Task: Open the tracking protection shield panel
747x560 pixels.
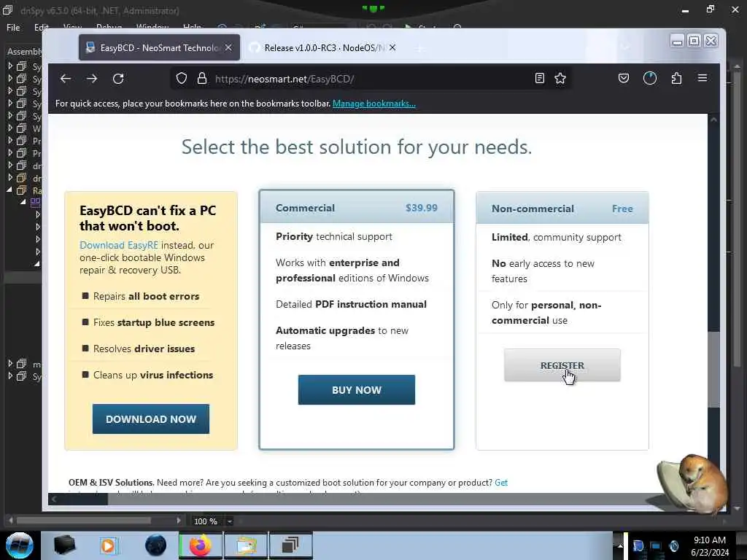Action: point(182,79)
